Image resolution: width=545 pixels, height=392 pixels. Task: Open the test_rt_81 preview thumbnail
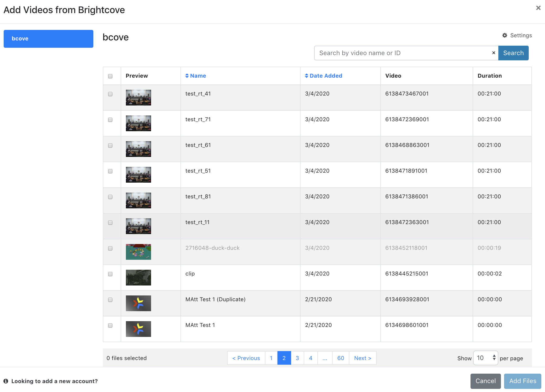[138, 200]
